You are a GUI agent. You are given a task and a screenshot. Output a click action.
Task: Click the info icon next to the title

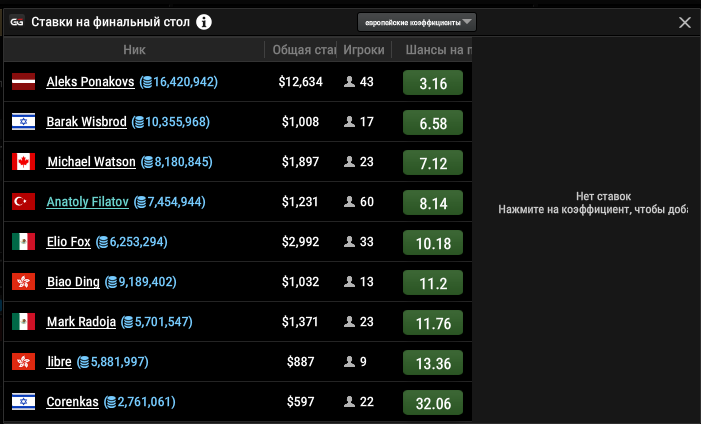(x=204, y=22)
